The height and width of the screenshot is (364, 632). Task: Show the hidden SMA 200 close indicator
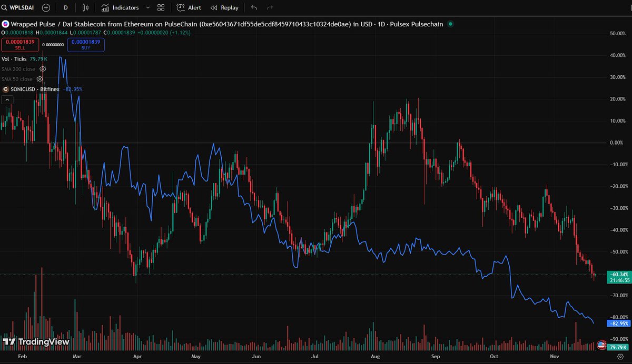click(43, 69)
